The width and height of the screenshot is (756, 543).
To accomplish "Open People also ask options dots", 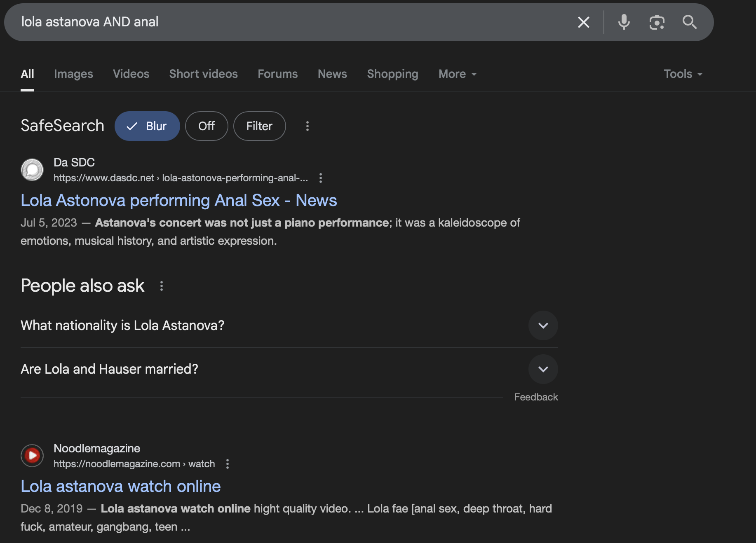I will 162,286.
